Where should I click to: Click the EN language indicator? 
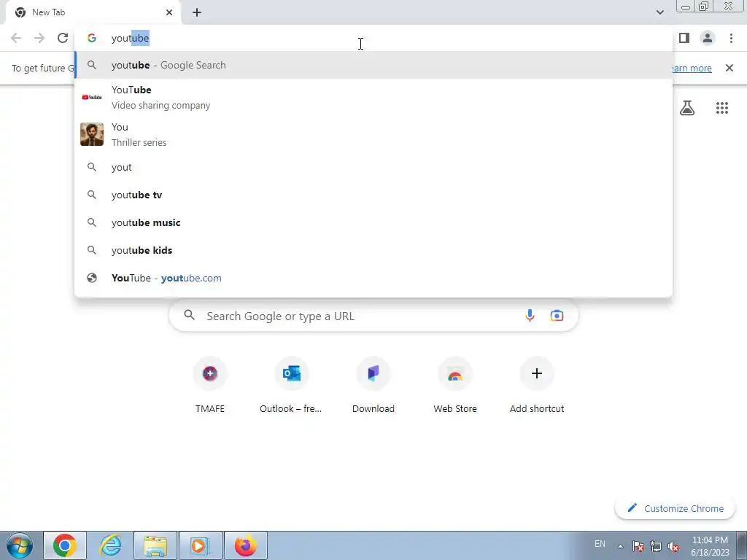pyautogui.click(x=600, y=544)
